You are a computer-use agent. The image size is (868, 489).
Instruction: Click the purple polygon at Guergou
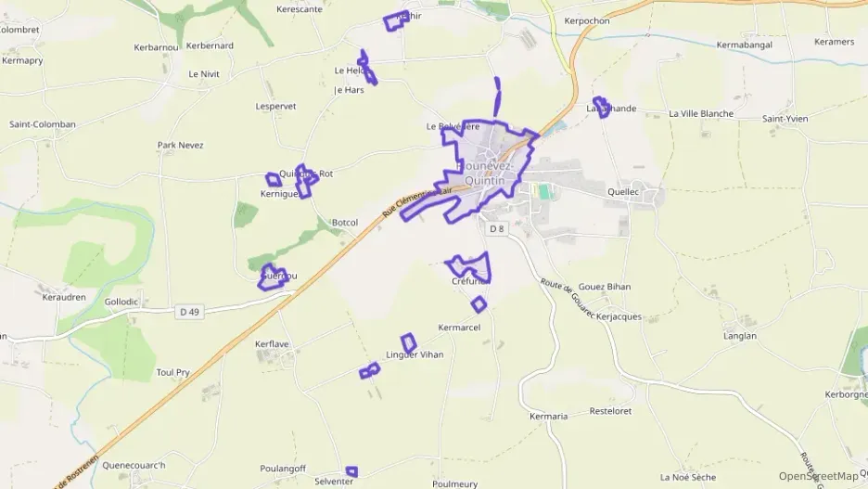(x=274, y=277)
